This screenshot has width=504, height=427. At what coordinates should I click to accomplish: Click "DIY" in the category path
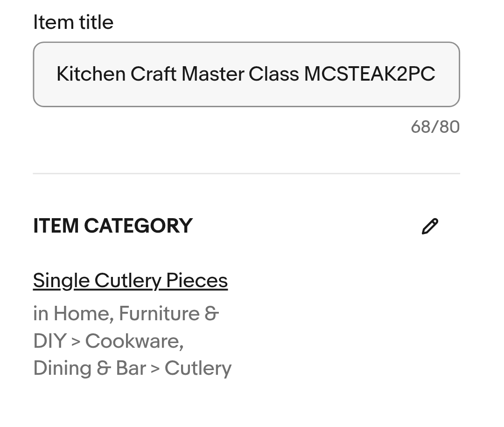point(49,341)
